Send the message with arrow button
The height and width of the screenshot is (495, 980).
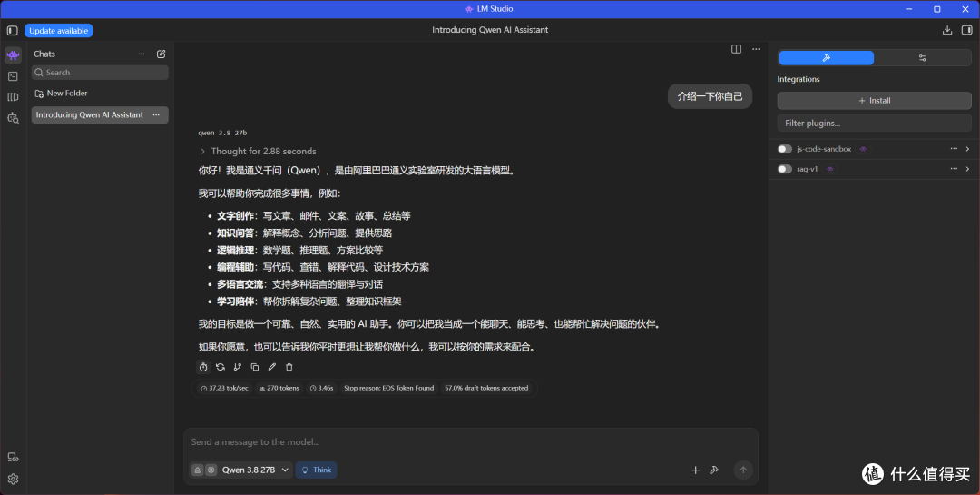[x=743, y=470]
